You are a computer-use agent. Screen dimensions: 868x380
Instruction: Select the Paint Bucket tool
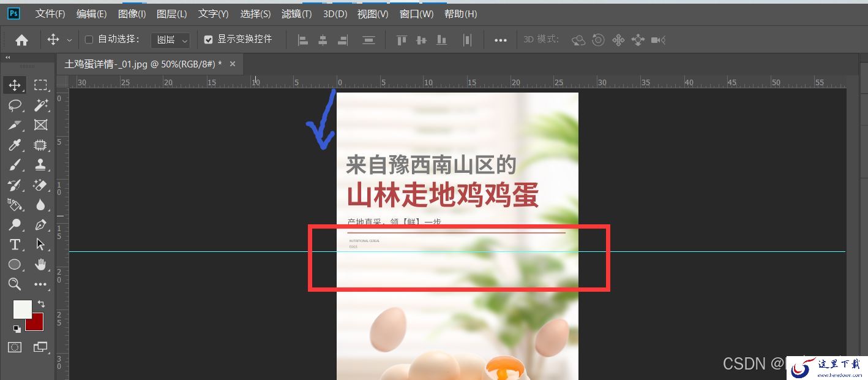(x=15, y=205)
